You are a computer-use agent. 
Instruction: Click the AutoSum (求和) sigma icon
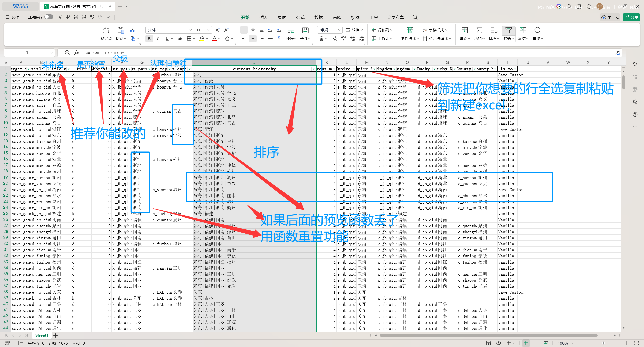(479, 30)
